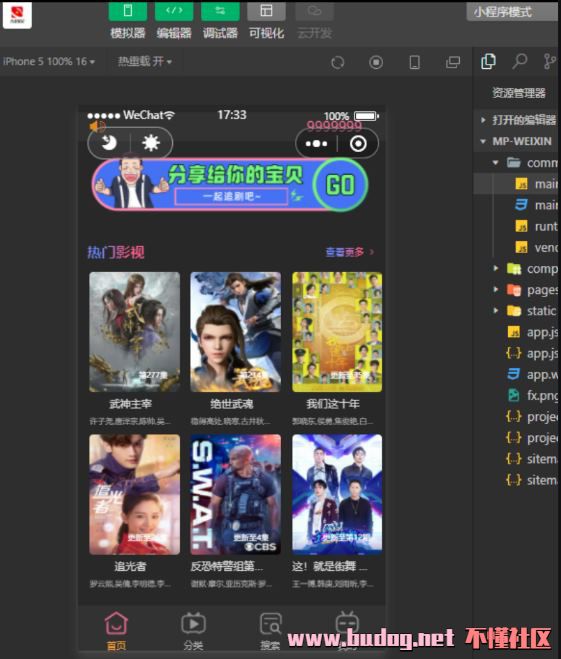Click the 分享给你的宝贝 banner image
Image resolution: width=561 pixels, height=659 pixels.
pos(230,184)
